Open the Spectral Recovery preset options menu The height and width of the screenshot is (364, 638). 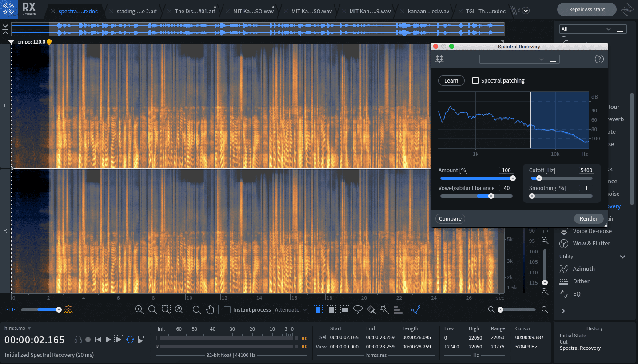pyautogui.click(x=553, y=59)
